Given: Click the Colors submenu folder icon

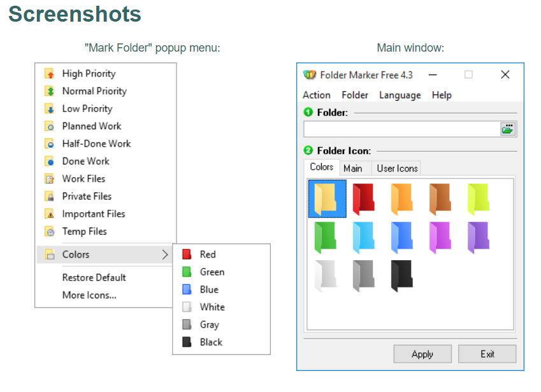Looking at the screenshot, I should click(x=50, y=255).
